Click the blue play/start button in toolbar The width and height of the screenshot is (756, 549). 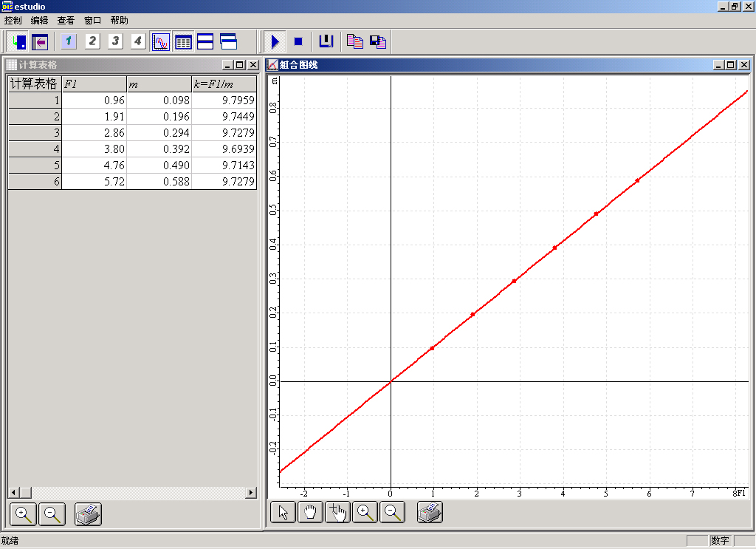click(x=275, y=41)
